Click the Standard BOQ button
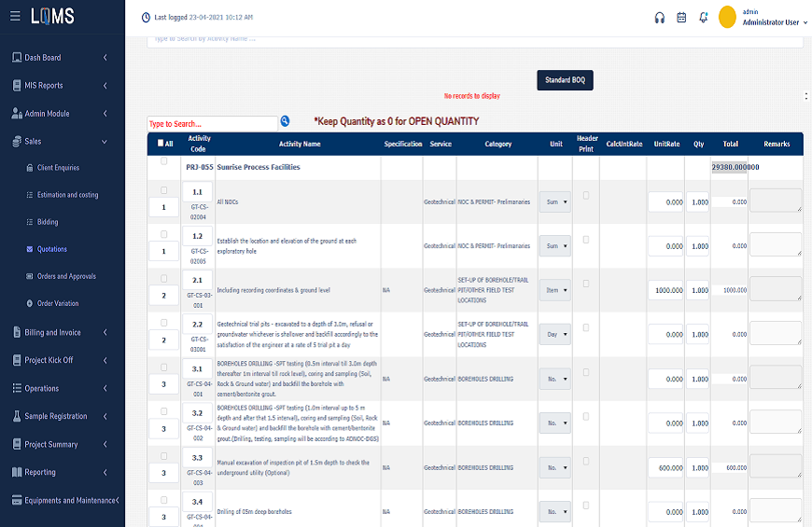812x527 pixels. [x=565, y=80]
